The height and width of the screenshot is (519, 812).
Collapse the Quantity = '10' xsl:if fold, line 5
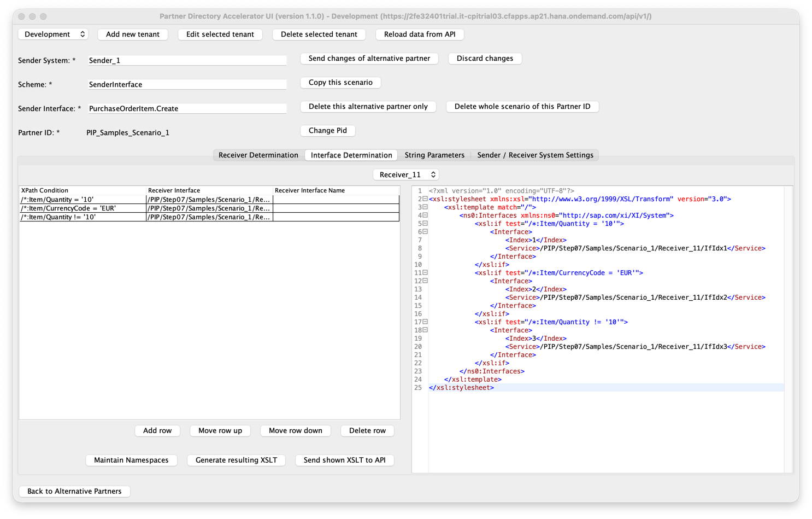(425, 224)
